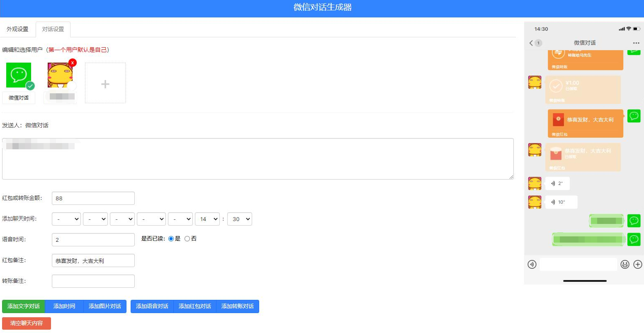
Task: Click the 添加转账对话 button
Action: (238, 306)
